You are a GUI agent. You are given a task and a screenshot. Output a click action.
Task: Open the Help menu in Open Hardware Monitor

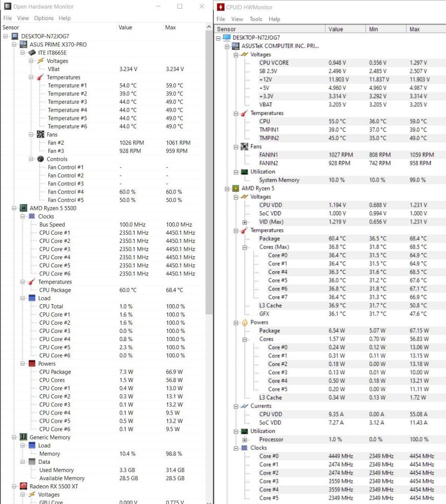coord(65,18)
